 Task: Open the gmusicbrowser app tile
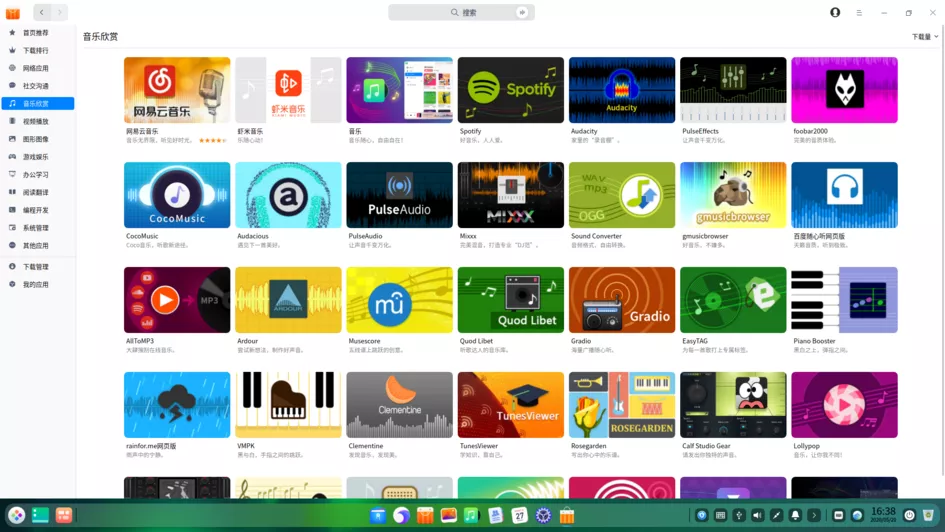[733, 195]
